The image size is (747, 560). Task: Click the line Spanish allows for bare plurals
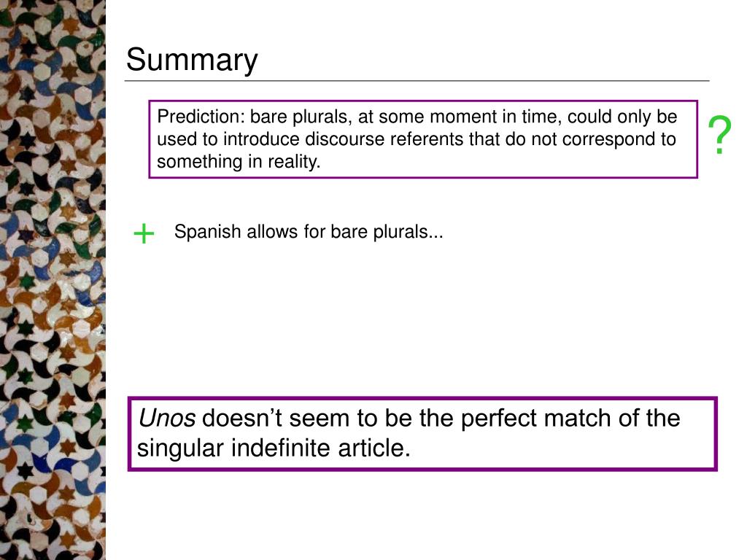[x=309, y=232]
